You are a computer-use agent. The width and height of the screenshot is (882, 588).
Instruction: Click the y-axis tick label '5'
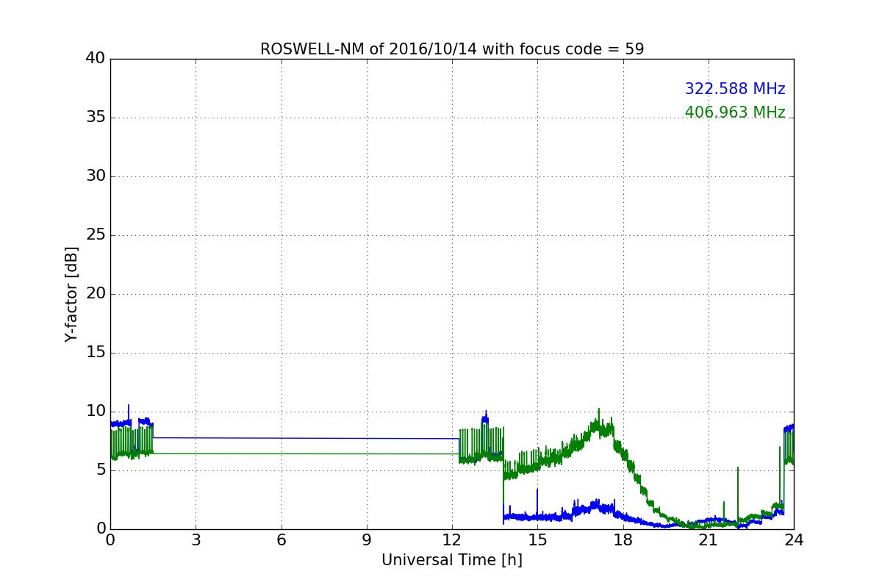(101, 470)
